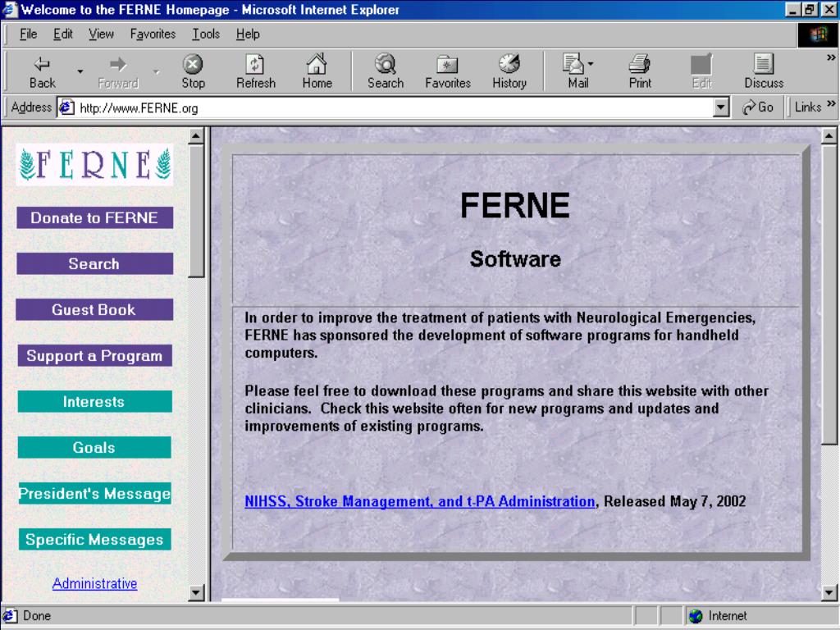Open the File menu

(x=28, y=34)
